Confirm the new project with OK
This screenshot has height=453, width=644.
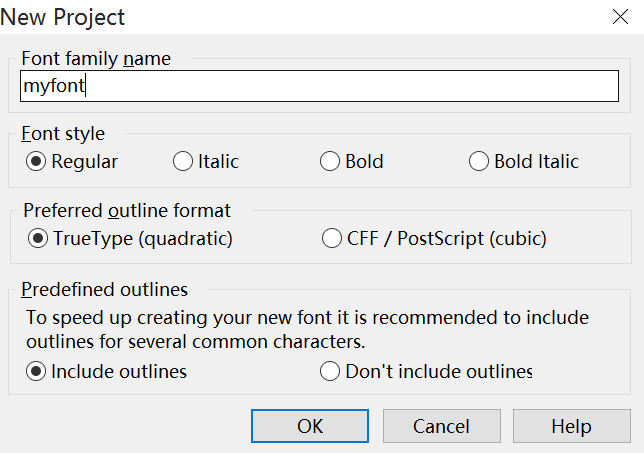pos(310,426)
